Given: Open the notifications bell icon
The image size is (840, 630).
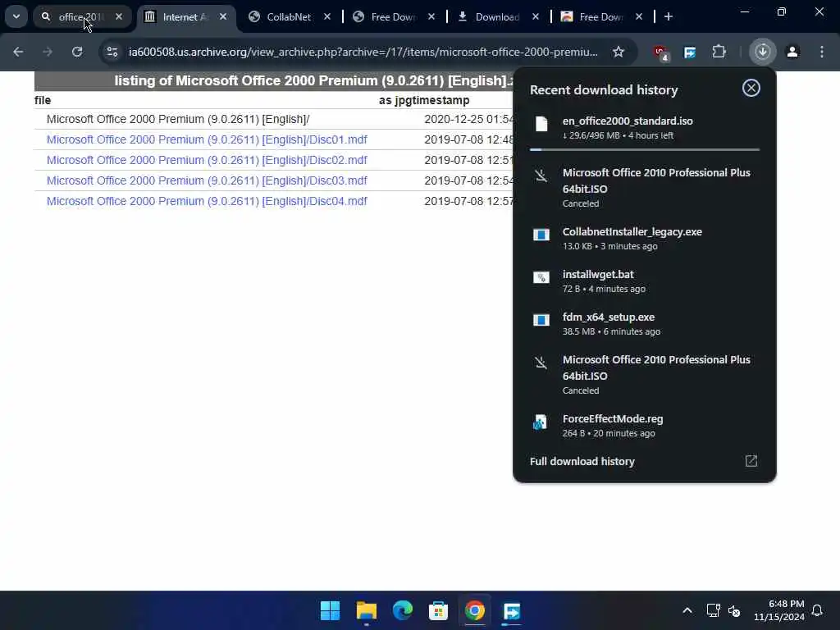Looking at the screenshot, I should tap(818, 610).
